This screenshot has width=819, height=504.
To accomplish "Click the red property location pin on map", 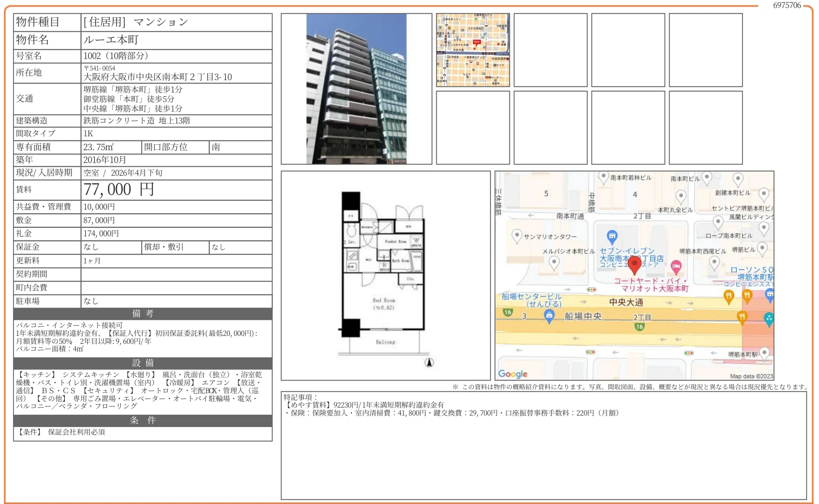I will (634, 264).
